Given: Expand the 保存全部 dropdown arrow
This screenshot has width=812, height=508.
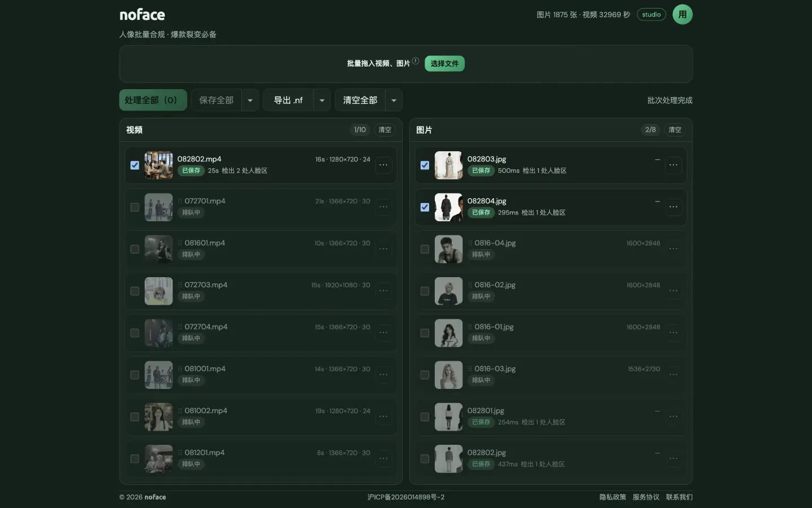Looking at the screenshot, I should click(250, 100).
